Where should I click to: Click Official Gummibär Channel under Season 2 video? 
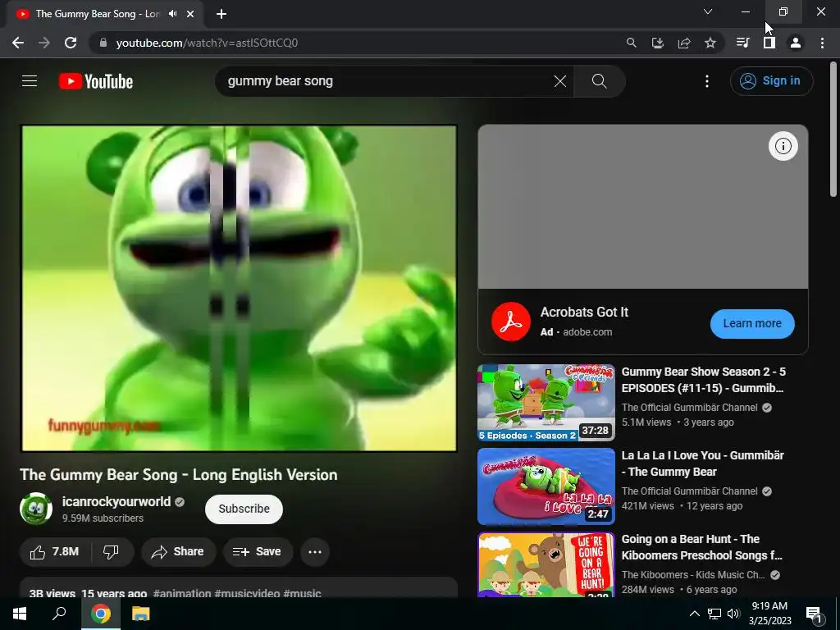[689, 408]
